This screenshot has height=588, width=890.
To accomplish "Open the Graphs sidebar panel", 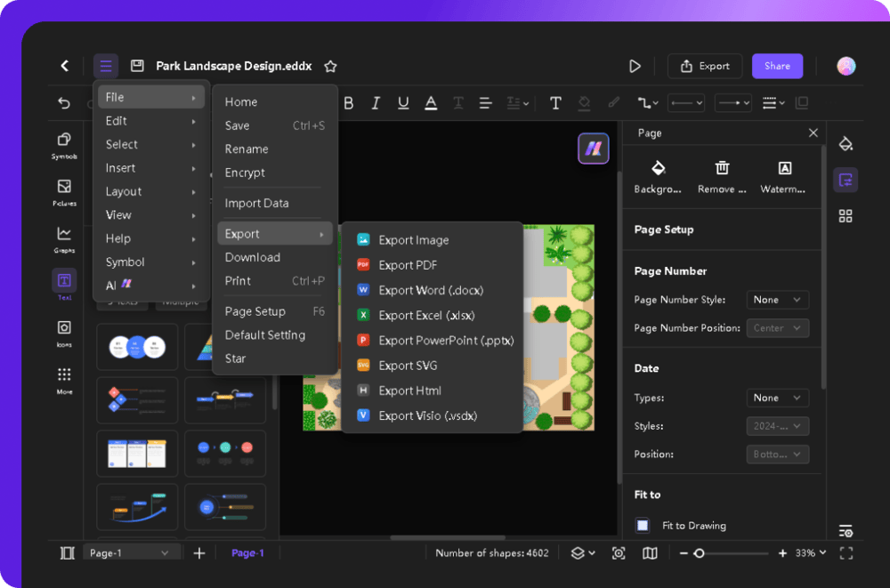I will click(64, 240).
